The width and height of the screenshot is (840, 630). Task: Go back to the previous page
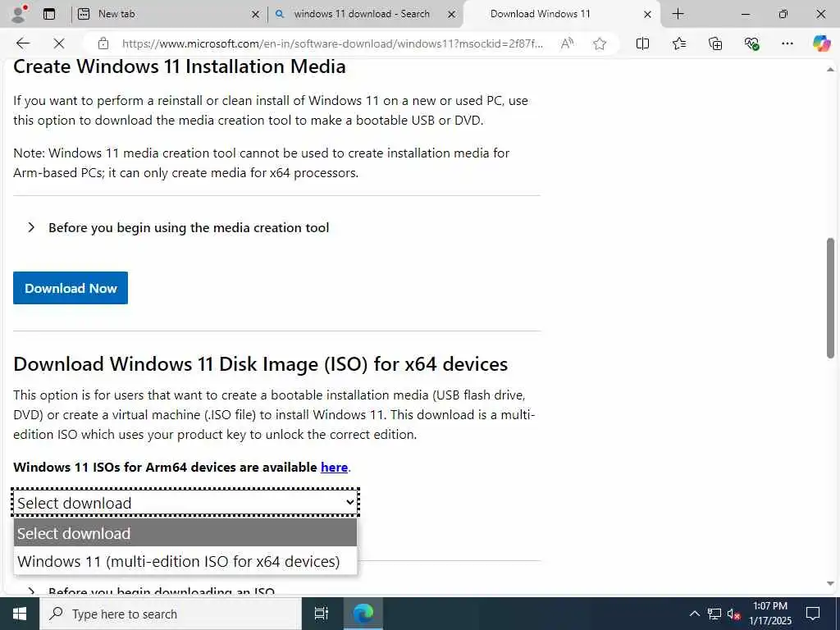(22, 43)
